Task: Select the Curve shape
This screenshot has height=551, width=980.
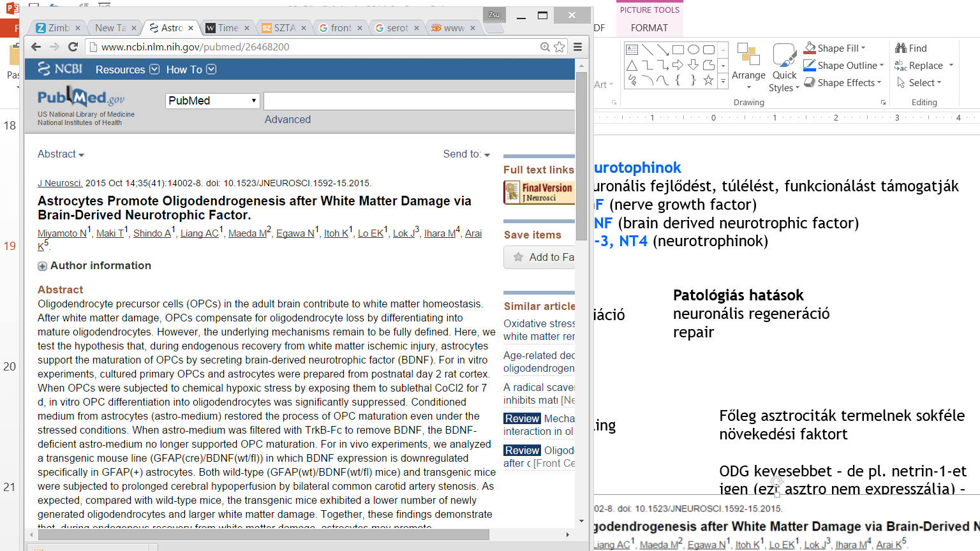Action: click(662, 80)
